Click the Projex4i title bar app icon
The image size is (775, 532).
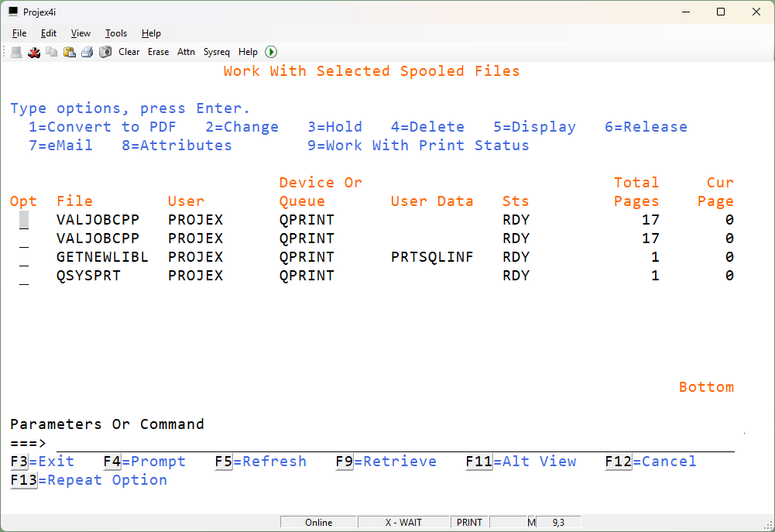coord(13,12)
